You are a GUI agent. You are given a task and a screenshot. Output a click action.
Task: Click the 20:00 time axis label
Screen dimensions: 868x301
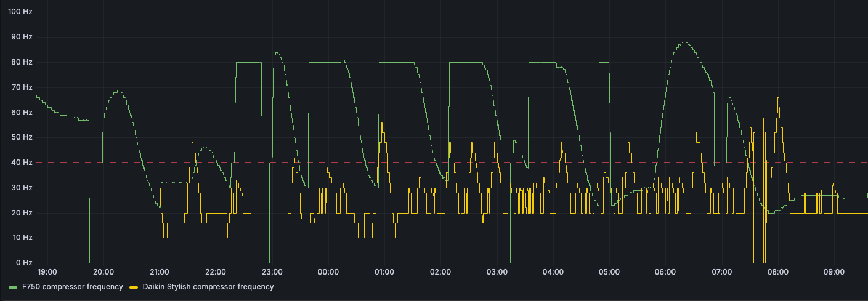point(103,272)
